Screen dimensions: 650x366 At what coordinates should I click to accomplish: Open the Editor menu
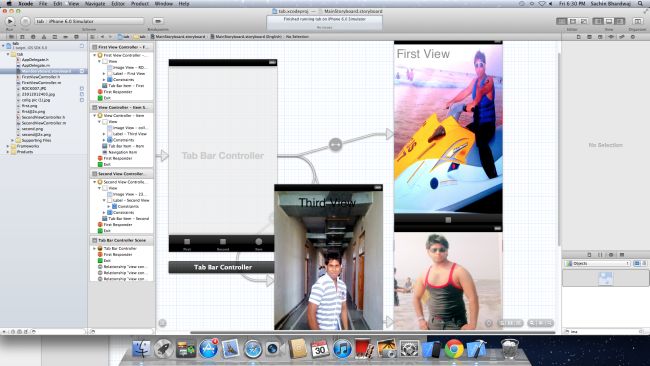coord(118,4)
